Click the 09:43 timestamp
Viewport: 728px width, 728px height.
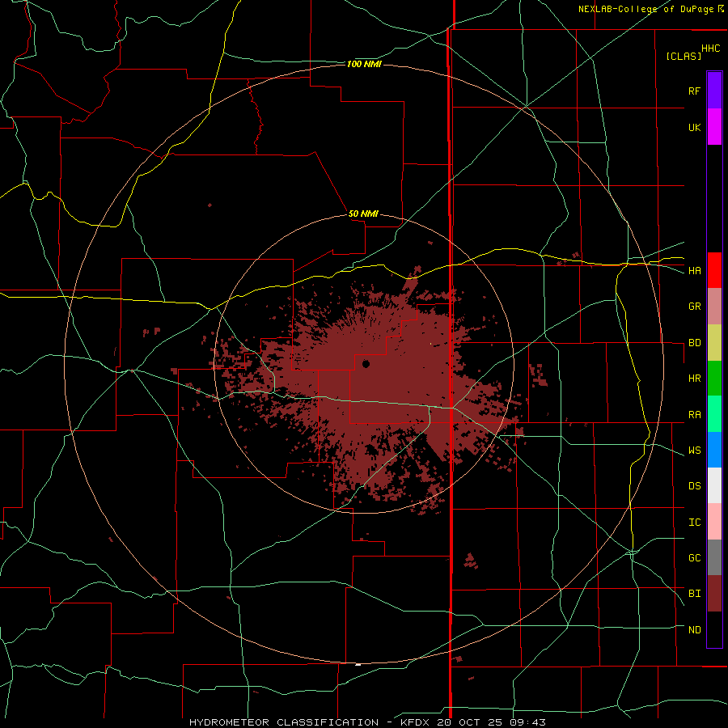click(x=527, y=722)
